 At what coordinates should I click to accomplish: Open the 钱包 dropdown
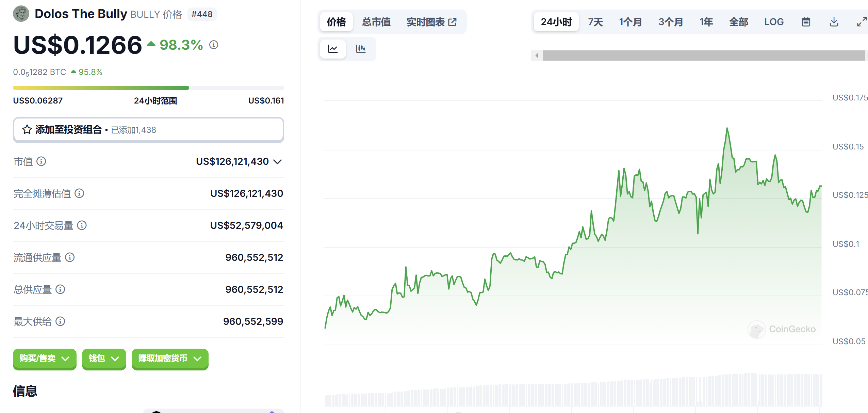(x=104, y=359)
